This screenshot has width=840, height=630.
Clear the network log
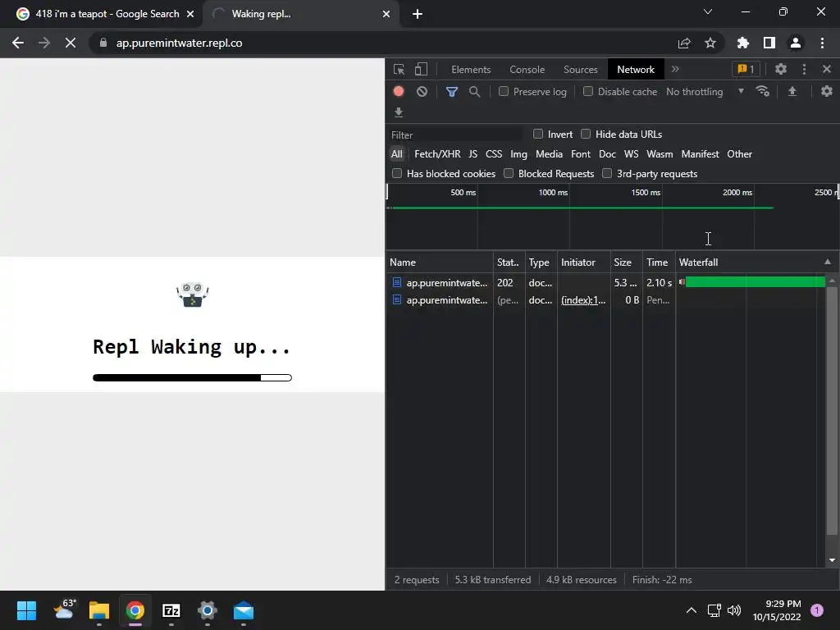[422, 92]
